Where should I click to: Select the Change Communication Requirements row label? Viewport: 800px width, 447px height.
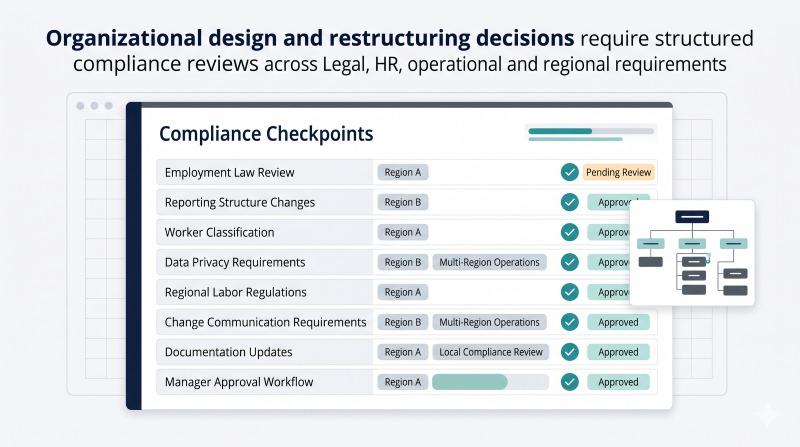pyautogui.click(x=265, y=322)
